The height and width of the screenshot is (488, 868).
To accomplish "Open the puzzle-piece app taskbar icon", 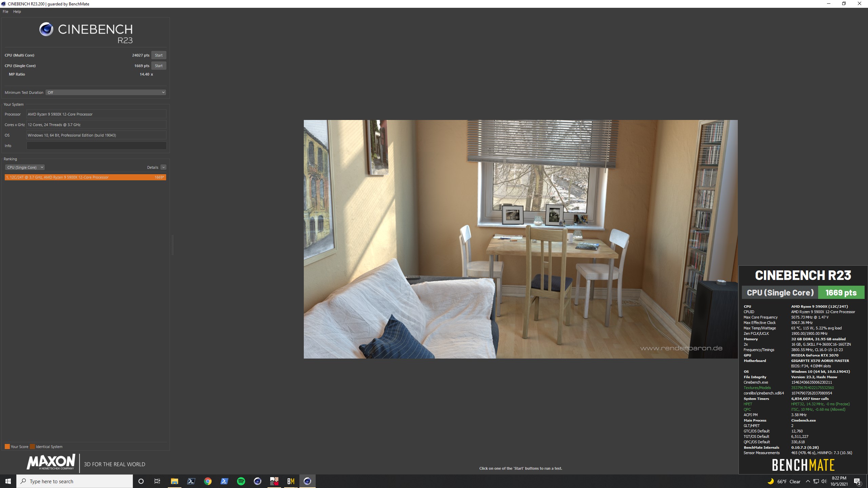I will click(274, 481).
